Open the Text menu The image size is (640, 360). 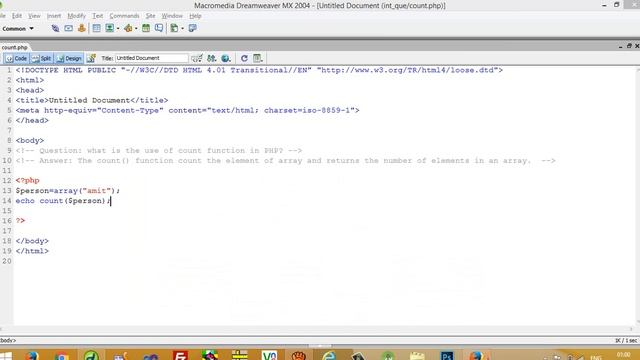pyautogui.click(x=98, y=16)
